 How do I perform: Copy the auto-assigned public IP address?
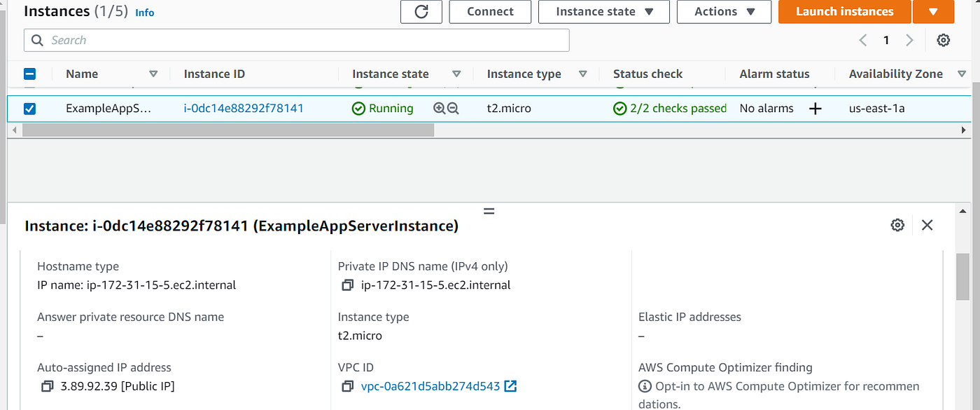click(47, 385)
